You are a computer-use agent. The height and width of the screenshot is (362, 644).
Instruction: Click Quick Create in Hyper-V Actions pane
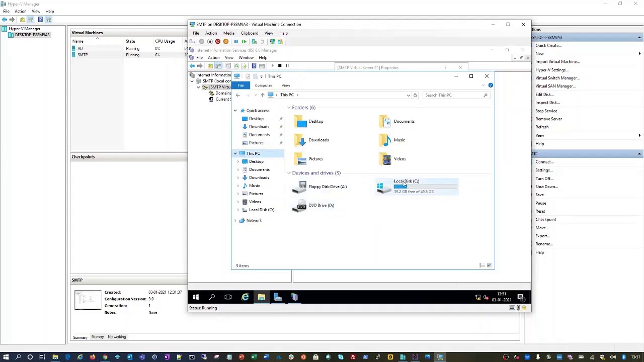(548, 45)
